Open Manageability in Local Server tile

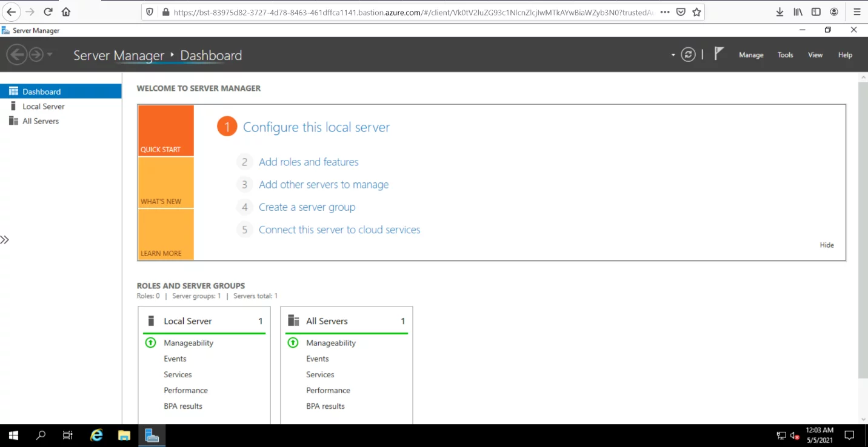pos(189,343)
